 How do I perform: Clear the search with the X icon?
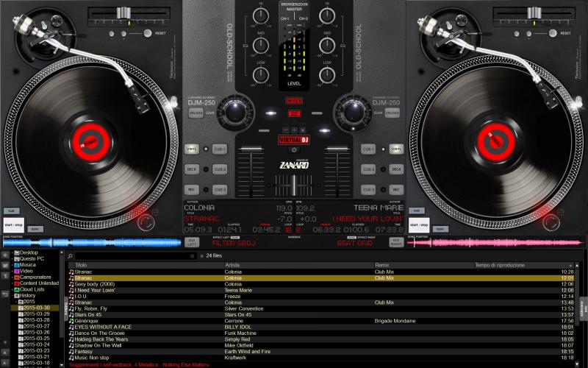[193, 256]
